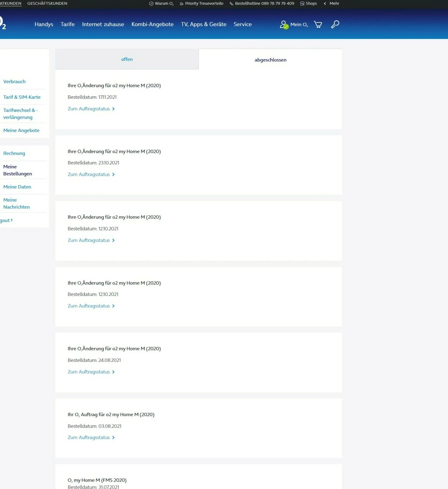Screen dimensions: 448x489
Task: Click the Warum O2 checkmark icon
Action: pyautogui.click(x=151, y=4)
